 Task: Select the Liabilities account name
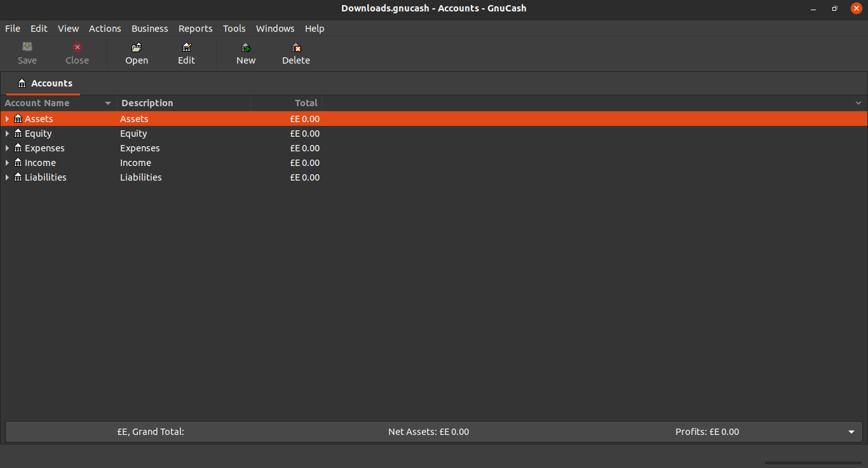tap(46, 177)
